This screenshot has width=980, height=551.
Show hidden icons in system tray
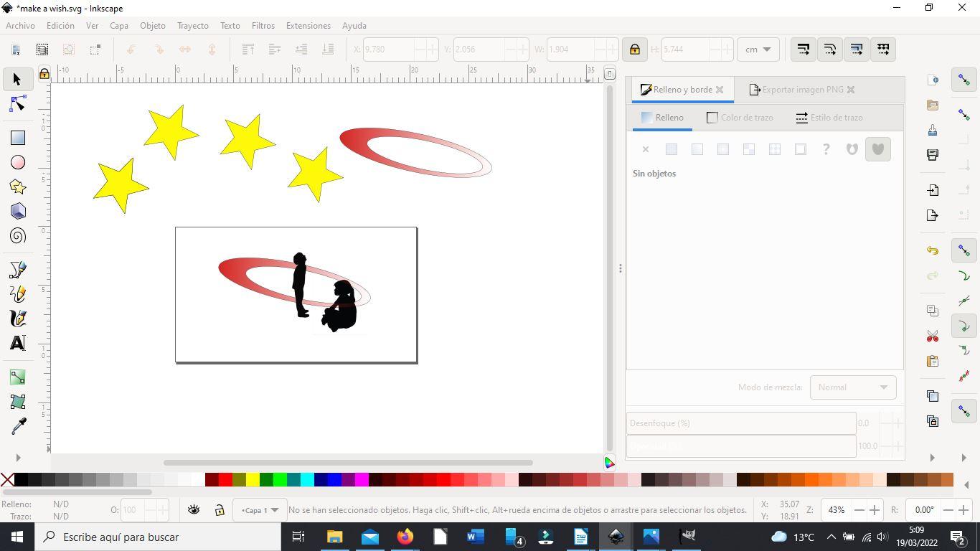click(x=831, y=537)
